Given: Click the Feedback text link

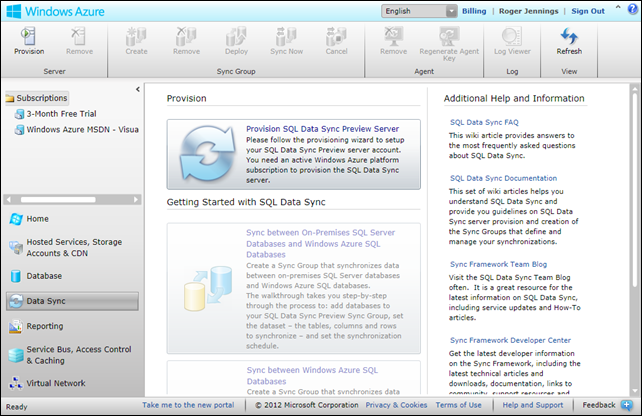Looking at the screenshot, I should coord(599,405).
